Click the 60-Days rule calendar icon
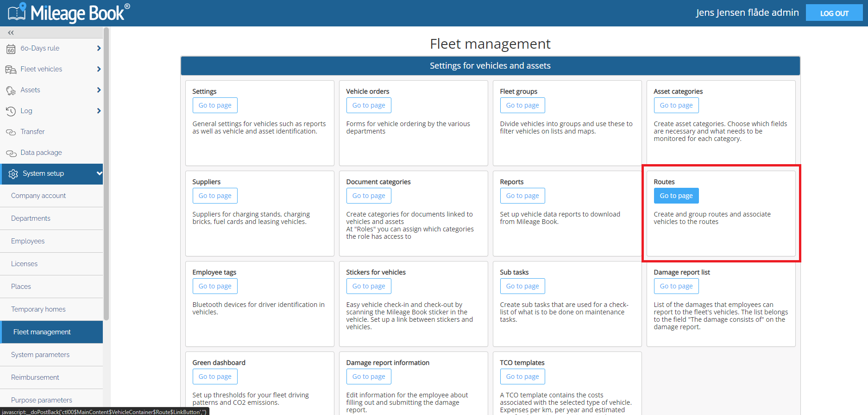This screenshot has height=415, width=868. 11,49
